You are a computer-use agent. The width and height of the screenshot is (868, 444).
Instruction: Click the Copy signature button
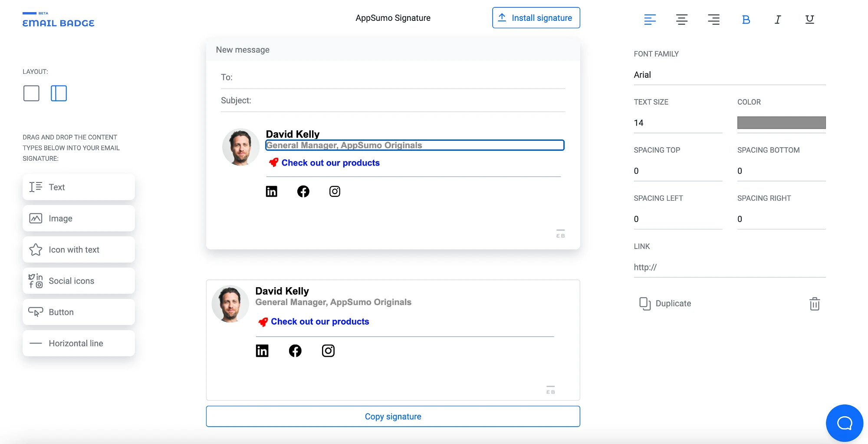(x=393, y=416)
